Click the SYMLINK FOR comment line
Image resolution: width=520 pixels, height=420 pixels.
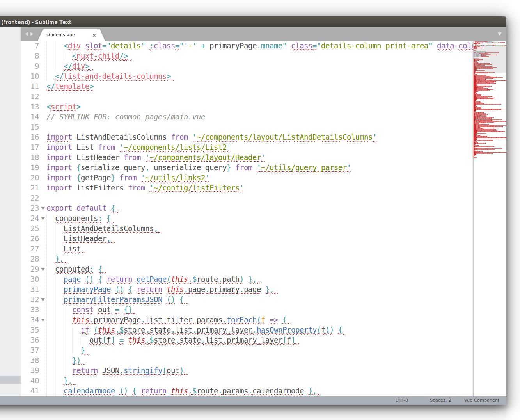click(x=126, y=117)
